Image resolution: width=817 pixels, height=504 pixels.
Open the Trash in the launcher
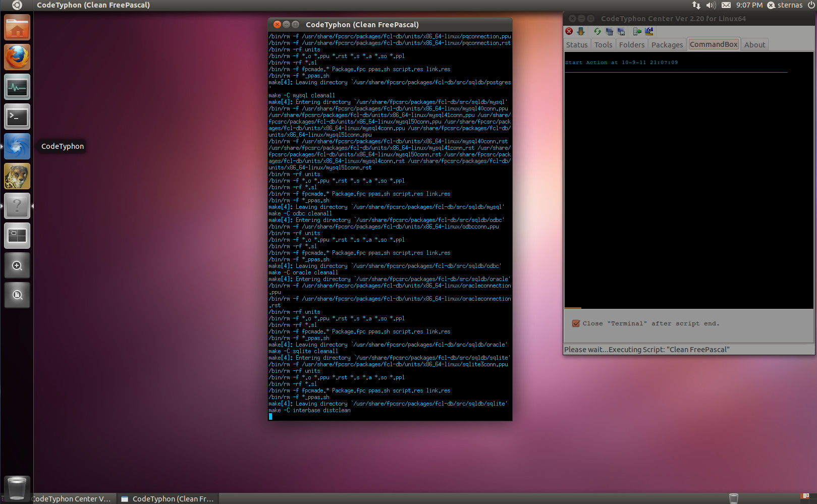tap(17, 488)
